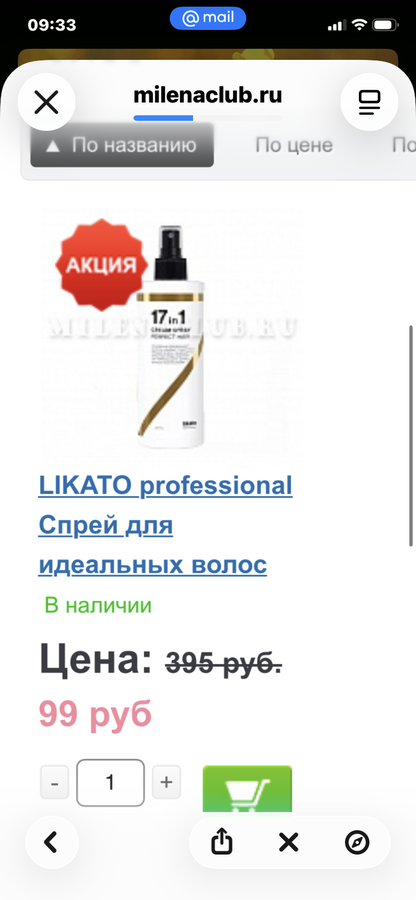The width and height of the screenshot is (416, 900).
Task: Open the spray bottle product thumbnail
Action: pyautogui.click(x=171, y=336)
